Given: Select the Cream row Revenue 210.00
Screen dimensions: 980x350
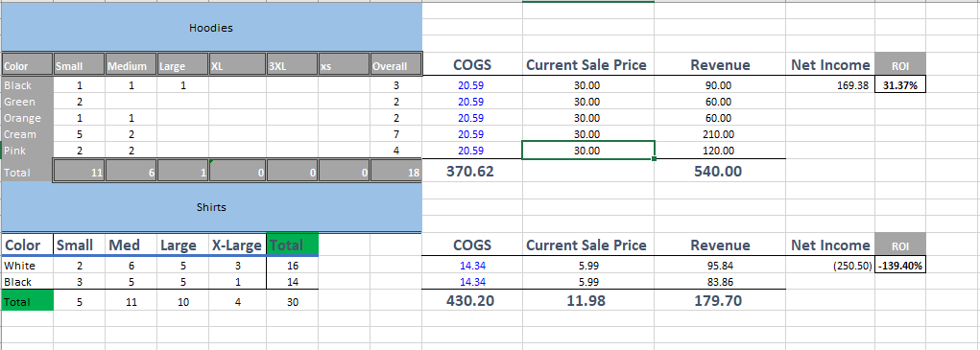Looking at the screenshot, I should tap(719, 134).
